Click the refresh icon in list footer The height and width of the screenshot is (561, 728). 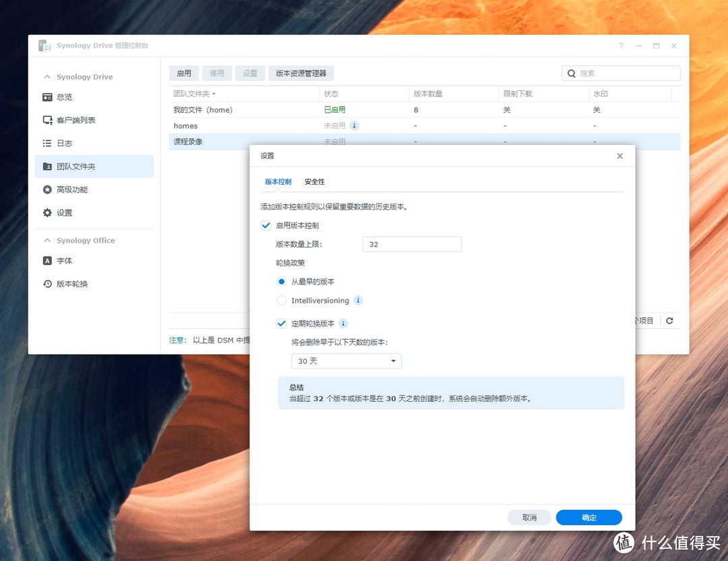(669, 321)
